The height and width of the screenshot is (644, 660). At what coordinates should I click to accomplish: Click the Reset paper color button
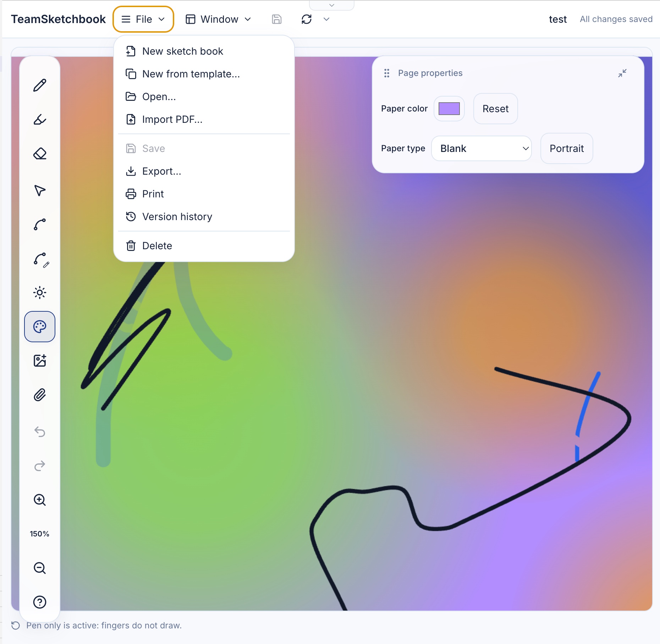(495, 109)
